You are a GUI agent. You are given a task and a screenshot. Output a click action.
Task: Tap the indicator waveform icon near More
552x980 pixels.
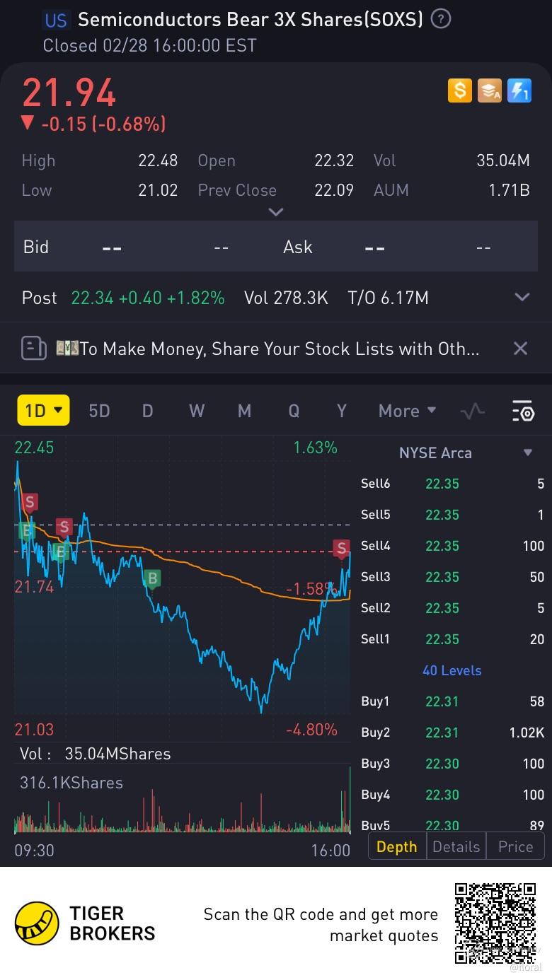(473, 411)
